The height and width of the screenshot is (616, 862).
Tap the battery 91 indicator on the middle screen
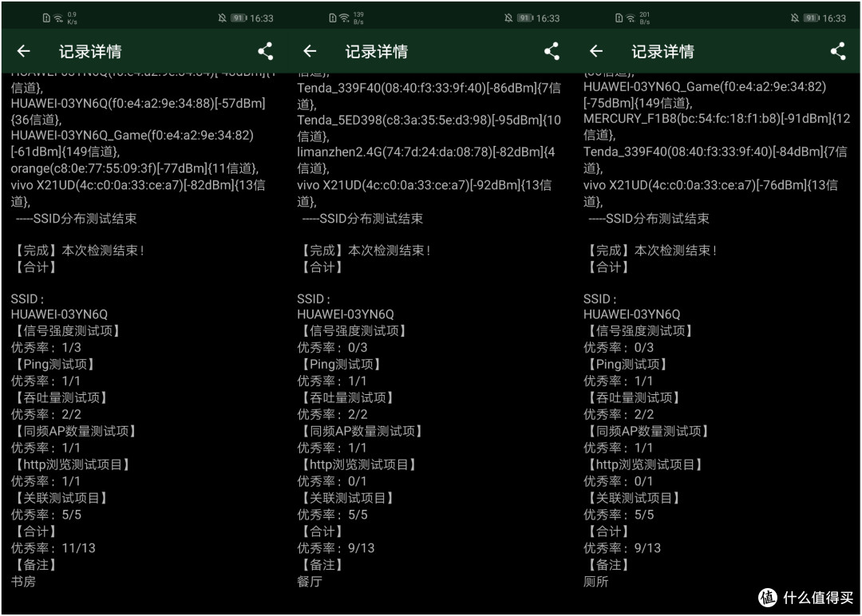point(525,18)
